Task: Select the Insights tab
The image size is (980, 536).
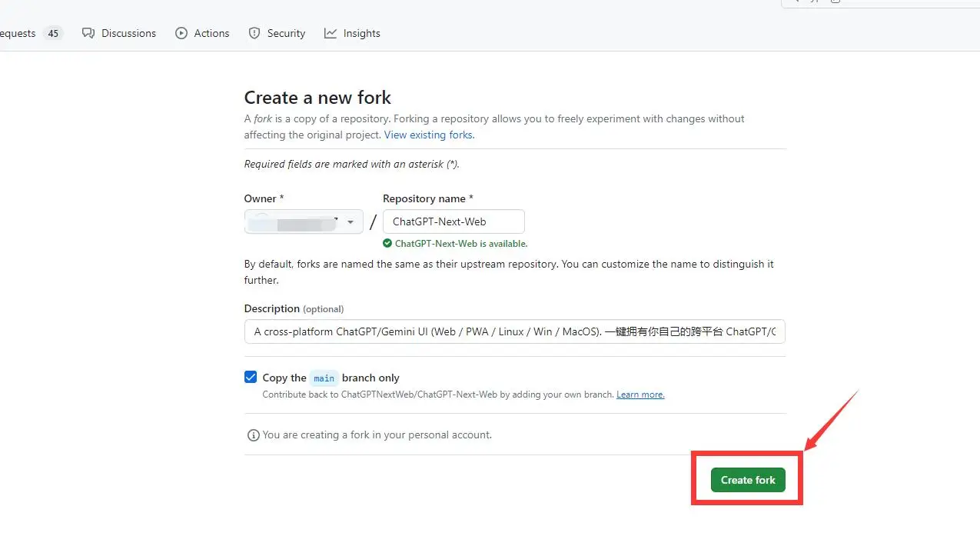Action: pyautogui.click(x=361, y=33)
